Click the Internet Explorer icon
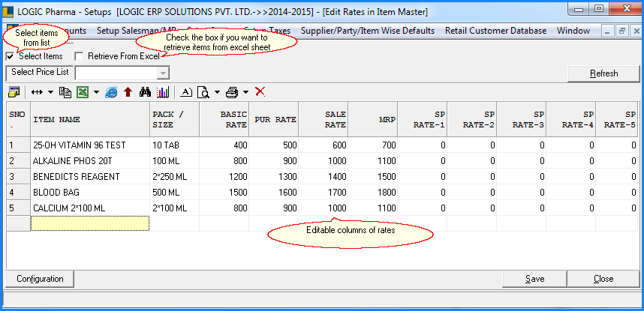 111,92
